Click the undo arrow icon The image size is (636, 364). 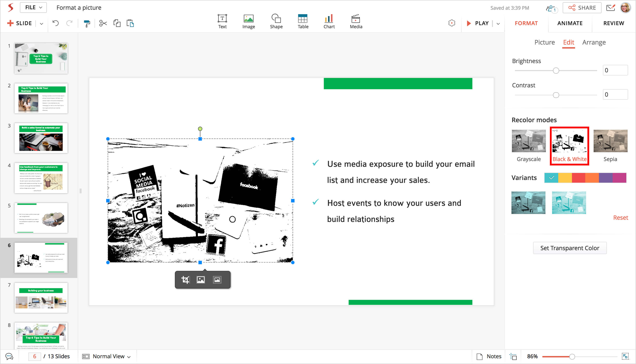56,24
